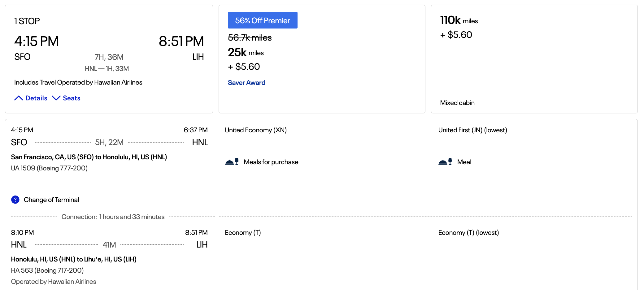The image size is (644, 290).
Task: Click 'Connection: 1 hours and 33 minutes' text
Action: (113, 217)
